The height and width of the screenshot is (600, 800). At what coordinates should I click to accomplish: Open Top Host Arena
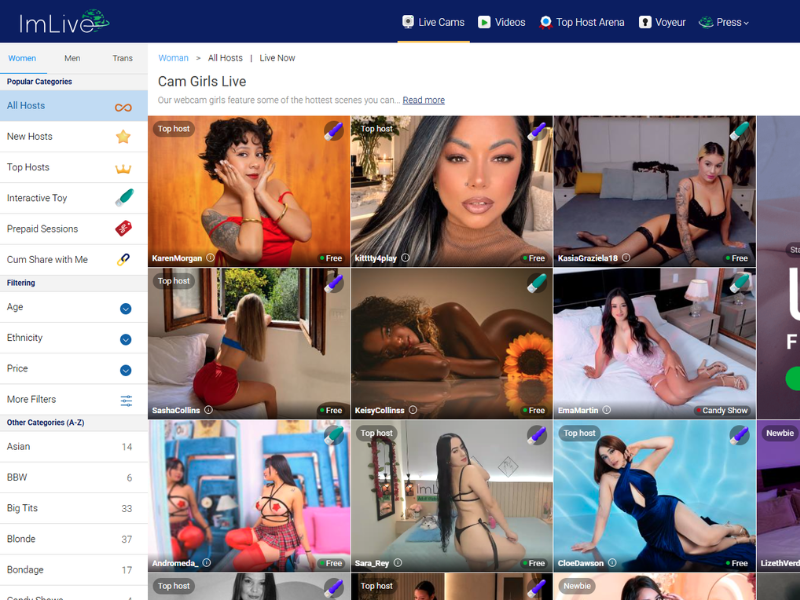tap(582, 22)
